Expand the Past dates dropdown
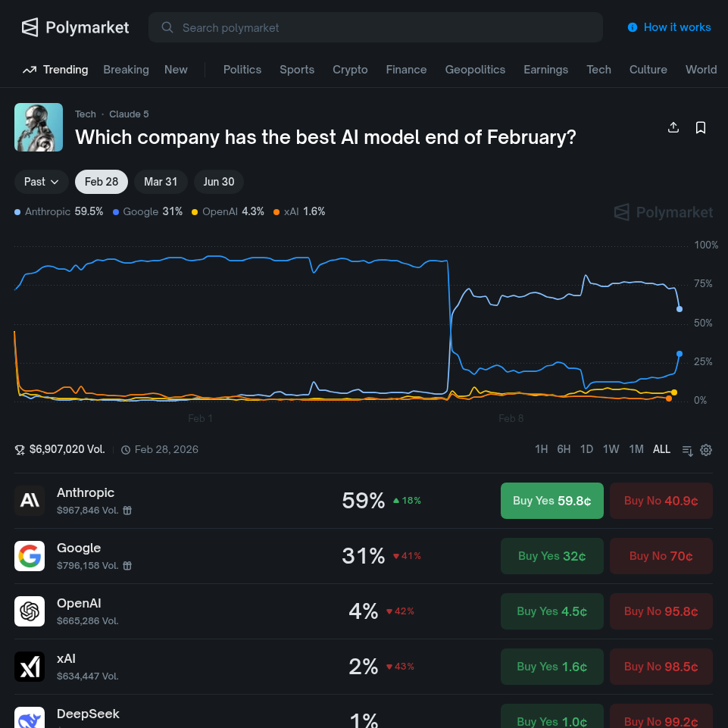This screenshot has height=728, width=728. (42, 182)
